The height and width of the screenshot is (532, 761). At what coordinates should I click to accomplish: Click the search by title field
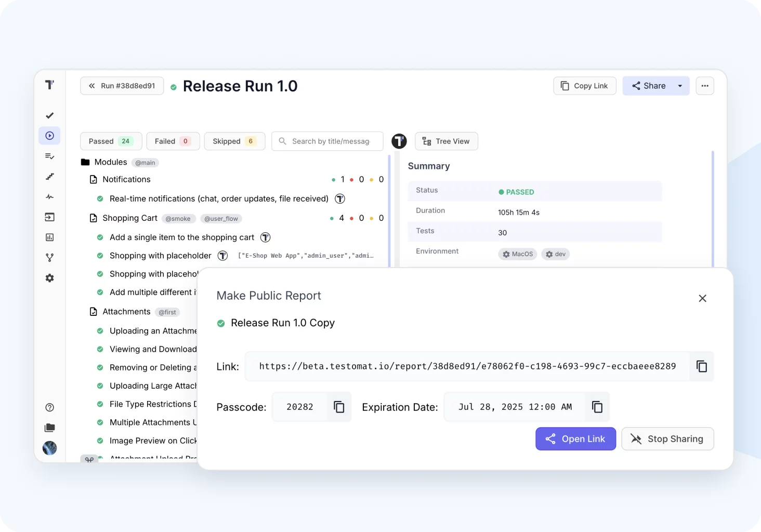[x=331, y=141]
